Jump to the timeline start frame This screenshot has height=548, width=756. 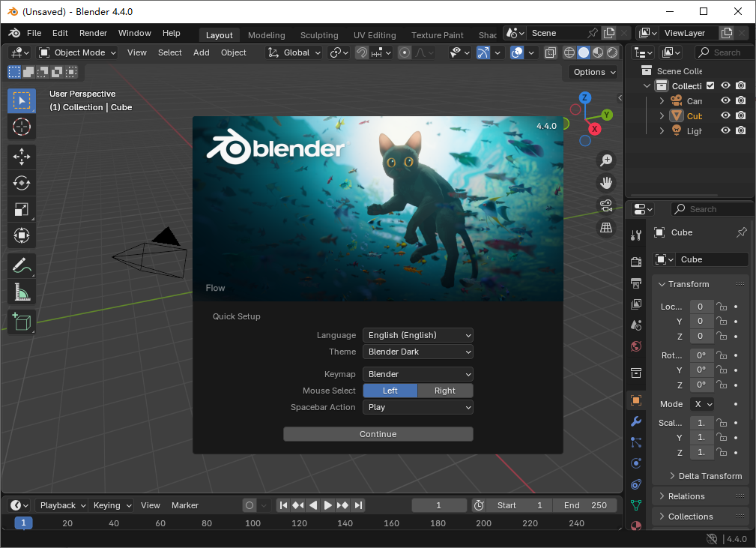(283, 505)
